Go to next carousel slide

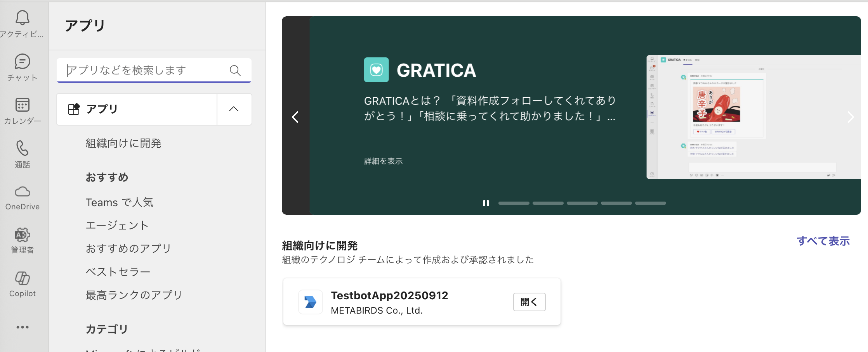click(x=850, y=117)
